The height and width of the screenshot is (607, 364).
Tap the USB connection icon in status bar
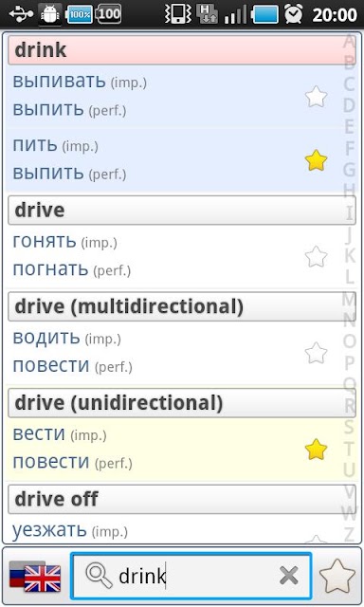click(x=21, y=15)
